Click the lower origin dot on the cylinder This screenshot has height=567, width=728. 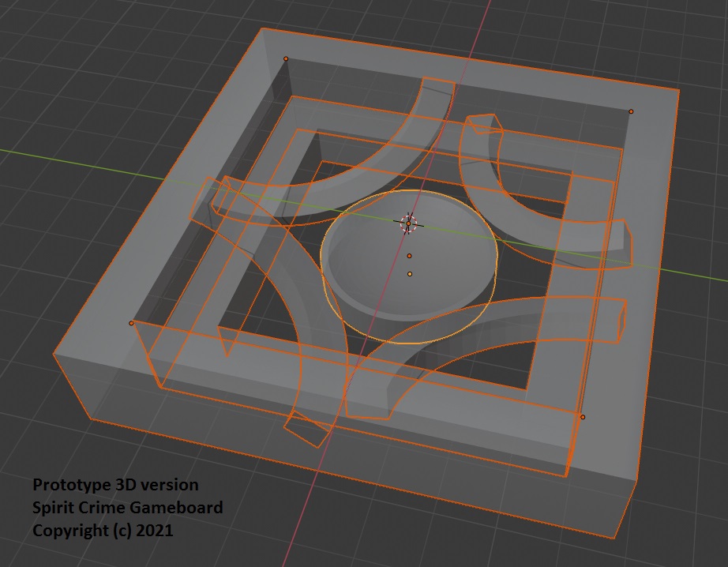pos(410,274)
